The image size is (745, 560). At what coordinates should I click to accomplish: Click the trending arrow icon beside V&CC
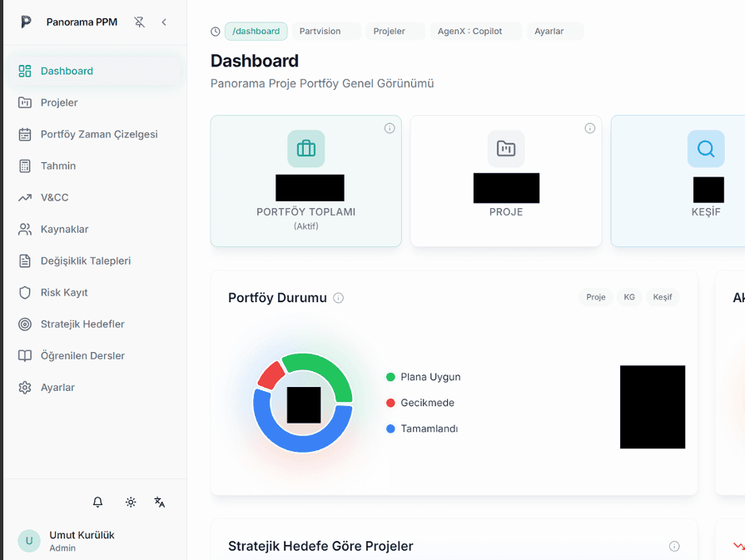coord(25,197)
